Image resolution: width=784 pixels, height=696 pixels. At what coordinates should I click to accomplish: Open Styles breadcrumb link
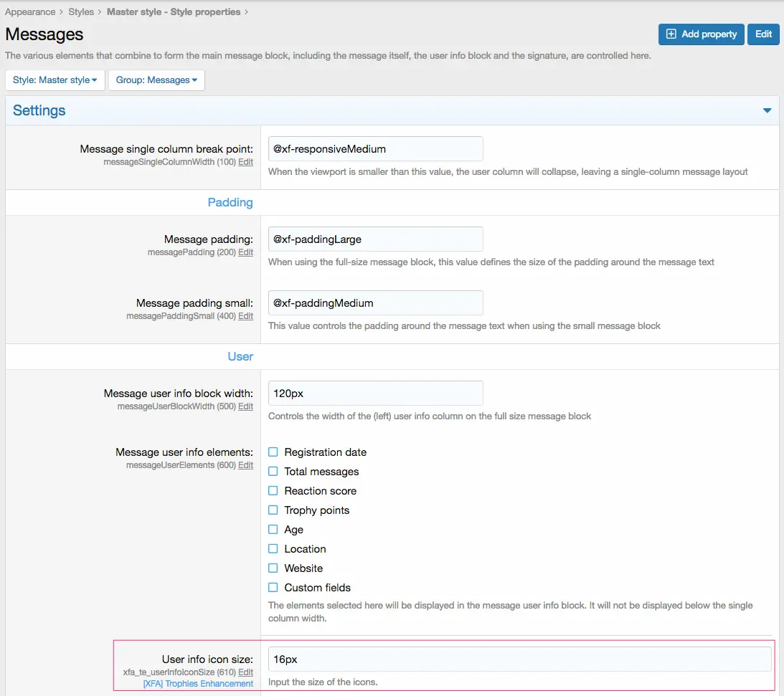point(80,12)
